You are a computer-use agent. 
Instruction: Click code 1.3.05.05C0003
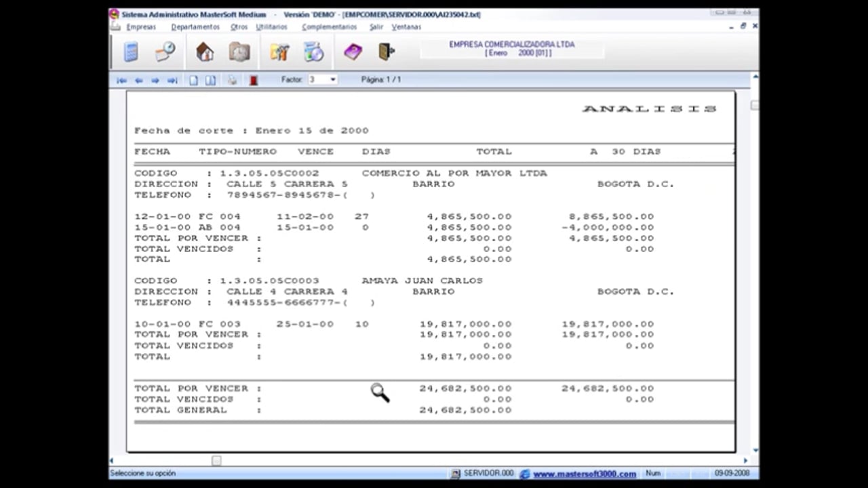tap(269, 281)
